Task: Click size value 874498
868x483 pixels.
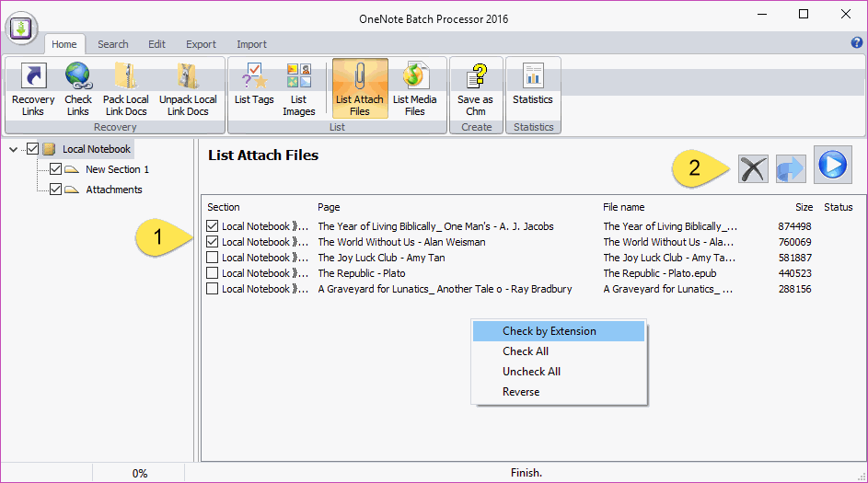Action: click(x=794, y=226)
